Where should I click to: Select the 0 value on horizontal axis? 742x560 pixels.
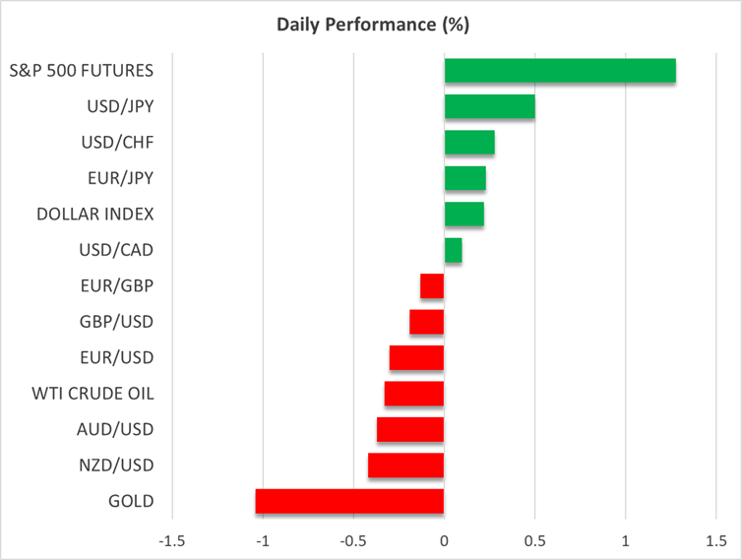(x=444, y=540)
